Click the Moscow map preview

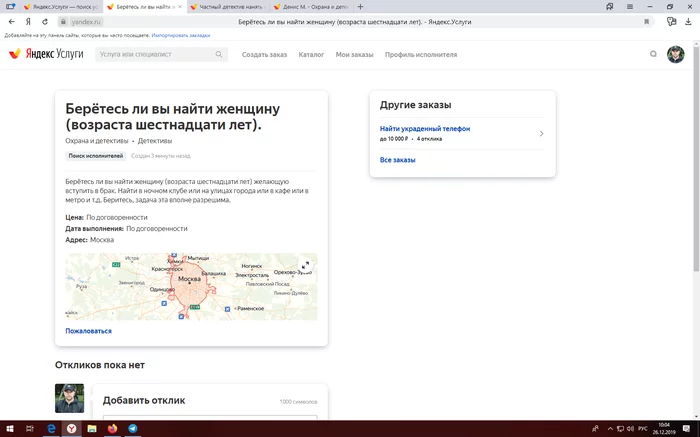[x=191, y=287]
